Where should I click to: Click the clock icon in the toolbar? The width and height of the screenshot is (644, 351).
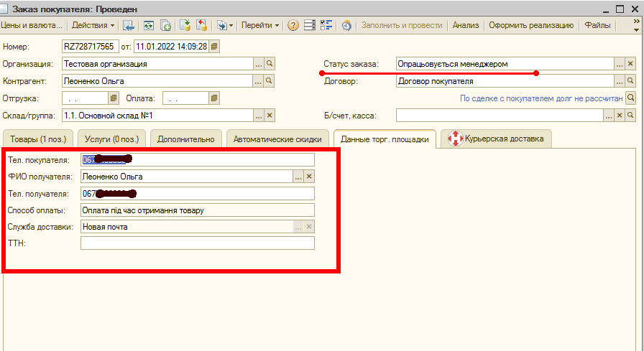pos(346,25)
